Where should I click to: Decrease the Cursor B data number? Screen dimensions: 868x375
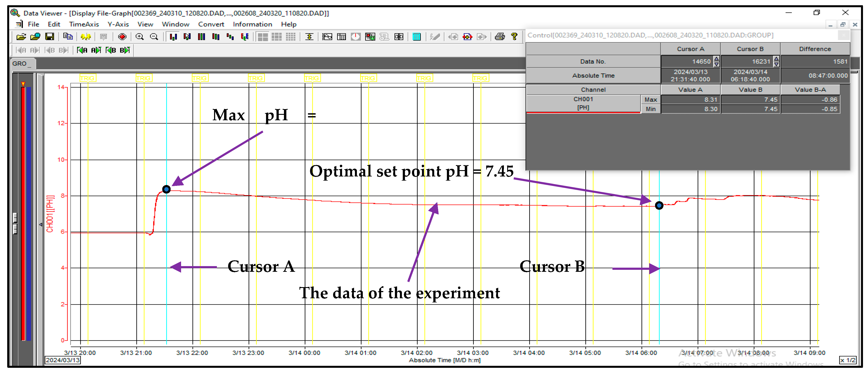[x=776, y=64]
